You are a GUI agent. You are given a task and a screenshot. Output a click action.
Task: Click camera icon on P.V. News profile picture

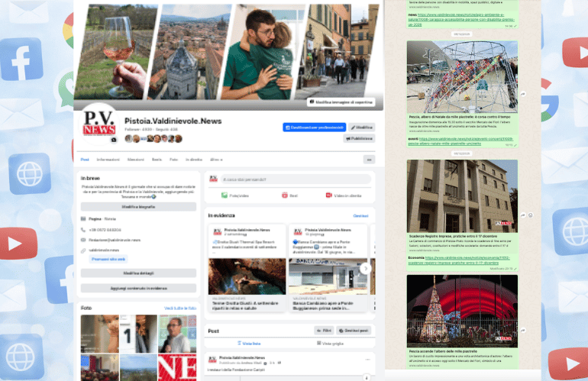pyautogui.click(x=114, y=140)
